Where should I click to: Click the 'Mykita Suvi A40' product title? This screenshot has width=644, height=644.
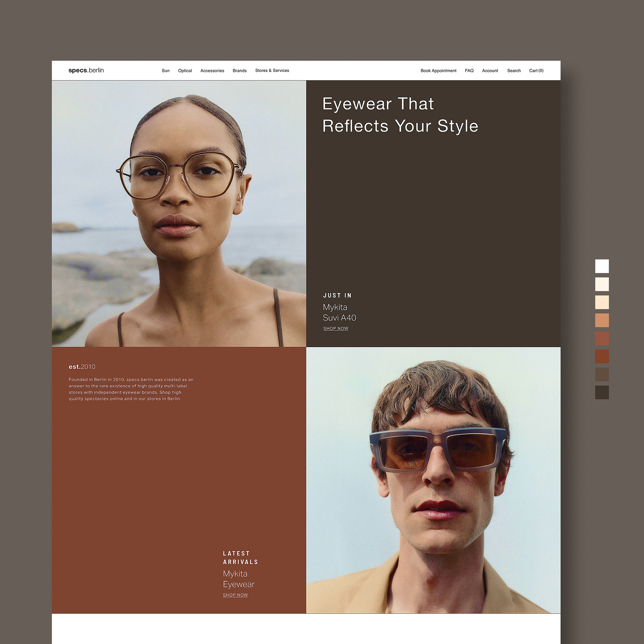pos(339,312)
